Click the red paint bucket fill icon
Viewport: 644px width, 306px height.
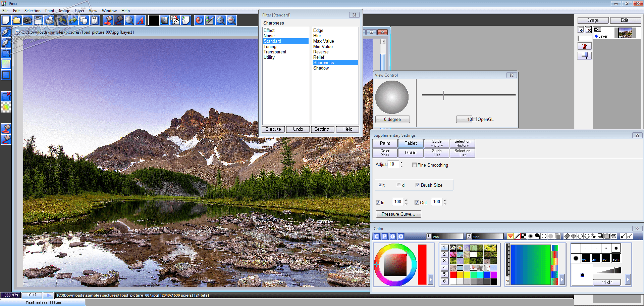[x=108, y=20]
